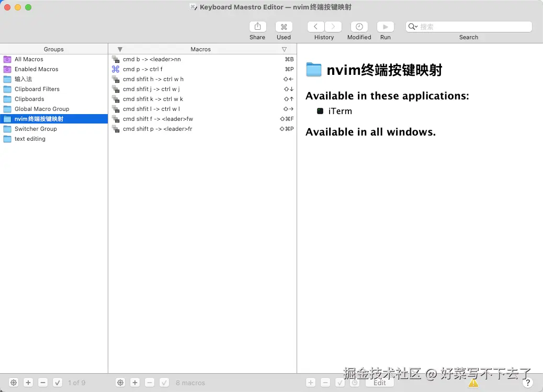
Task: Click the macro icon of cmd b row
Action: click(x=116, y=59)
